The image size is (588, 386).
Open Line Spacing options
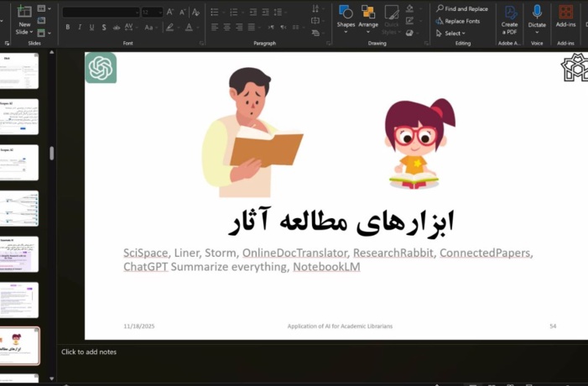coord(278,12)
